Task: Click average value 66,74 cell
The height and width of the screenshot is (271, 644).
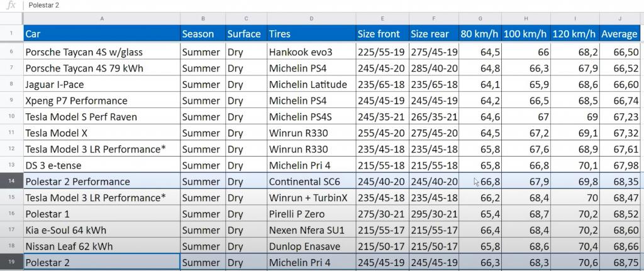Action: [x=619, y=101]
